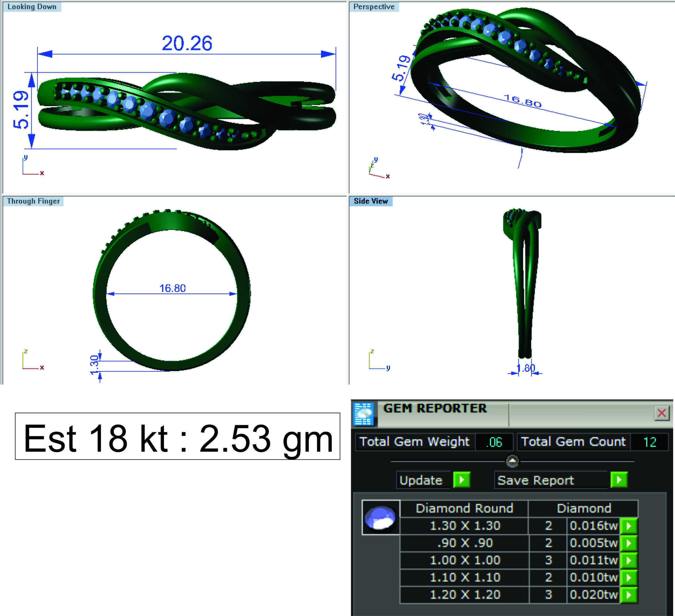Click the '0.005tw' weight cell
The width and height of the screenshot is (675, 616).
coord(594,543)
